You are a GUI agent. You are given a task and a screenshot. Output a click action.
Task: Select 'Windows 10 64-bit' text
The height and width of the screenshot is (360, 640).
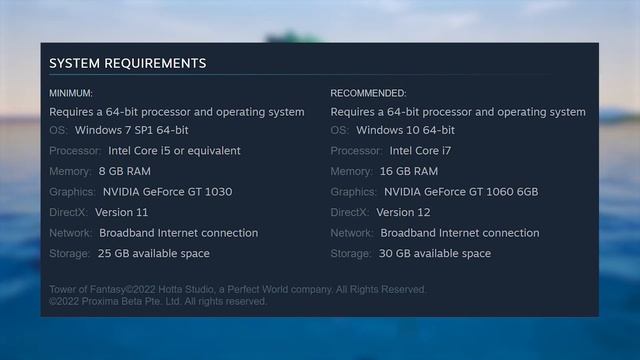tap(405, 130)
